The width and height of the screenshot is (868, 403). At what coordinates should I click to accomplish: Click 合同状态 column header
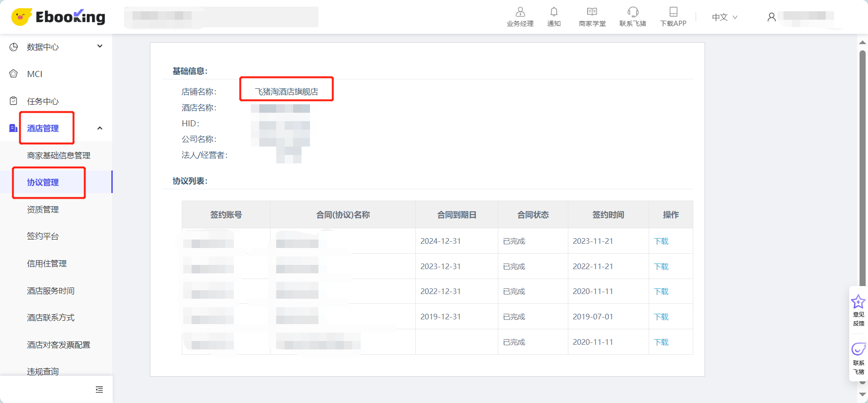point(533,215)
